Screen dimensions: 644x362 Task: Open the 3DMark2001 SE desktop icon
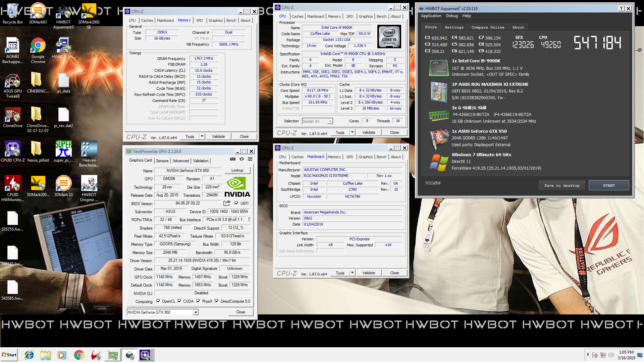[x=89, y=16]
